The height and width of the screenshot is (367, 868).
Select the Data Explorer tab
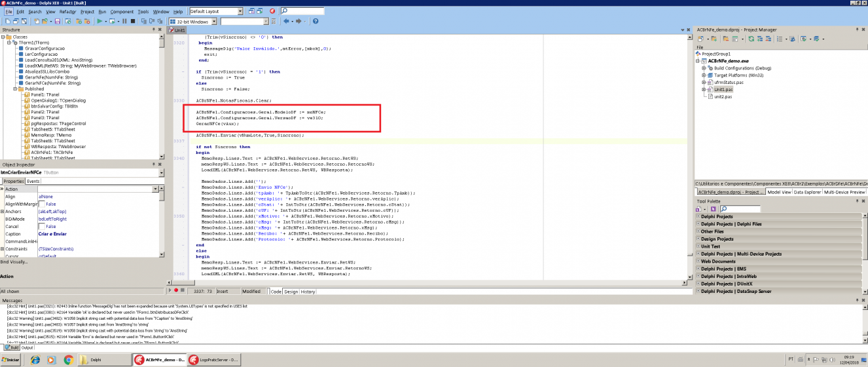(807, 192)
